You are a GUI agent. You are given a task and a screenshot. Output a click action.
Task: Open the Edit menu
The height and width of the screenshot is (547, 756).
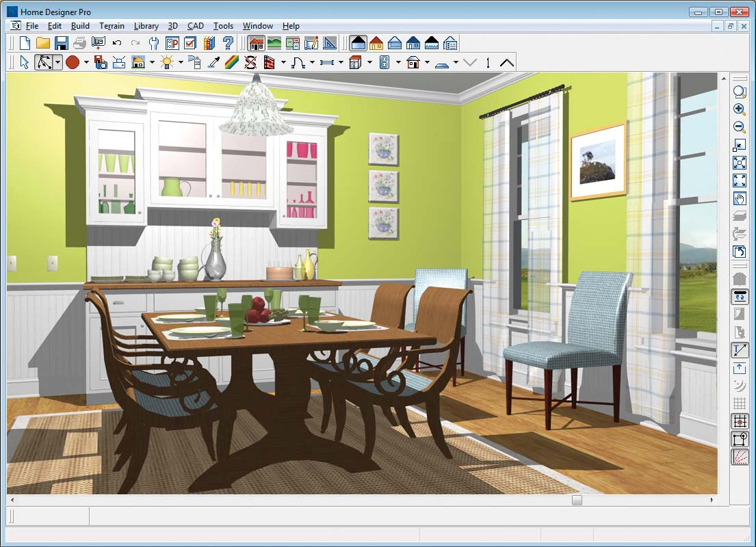(54, 26)
